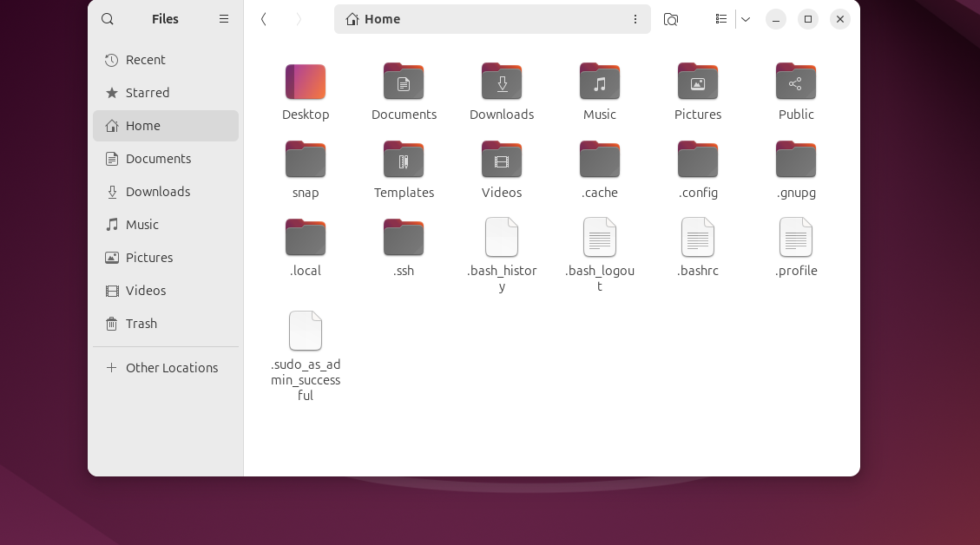Select the Pictures folder in grid
Image resolution: width=980 pixels, height=545 pixels.
[x=698, y=82]
